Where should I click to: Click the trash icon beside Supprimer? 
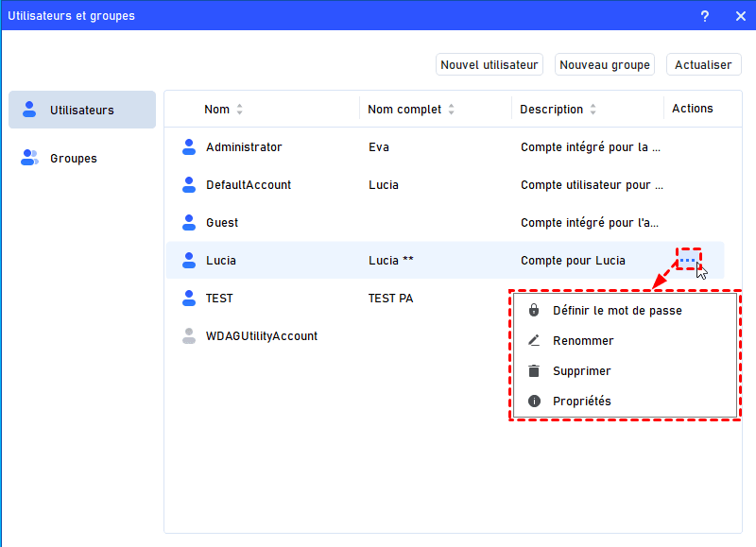(x=534, y=370)
